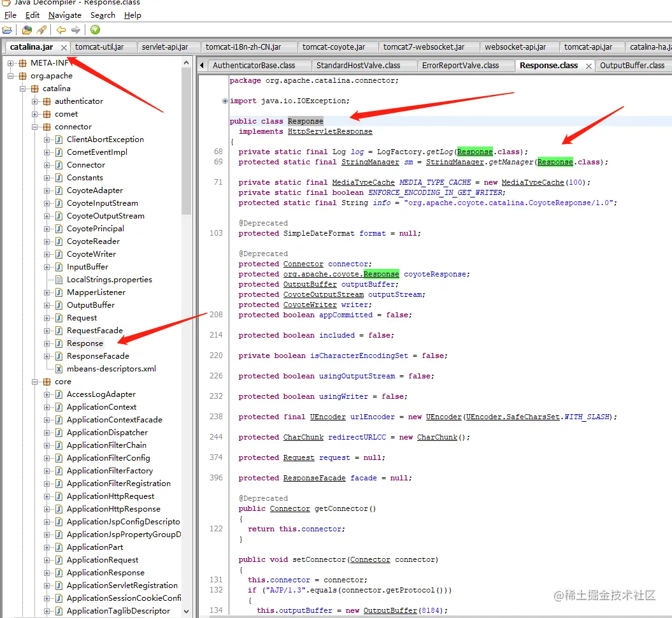Screen dimensions: 672x618
Task: Open the File menu
Action: point(10,15)
